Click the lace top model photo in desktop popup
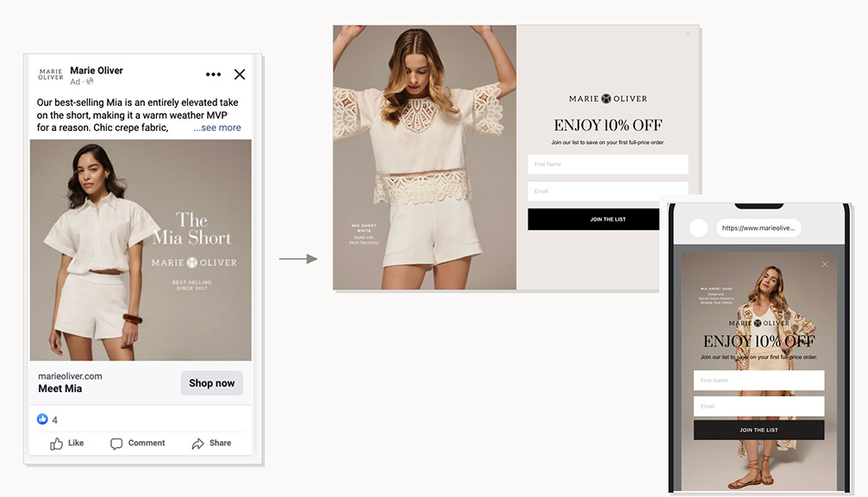868x497 pixels. (425, 157)
